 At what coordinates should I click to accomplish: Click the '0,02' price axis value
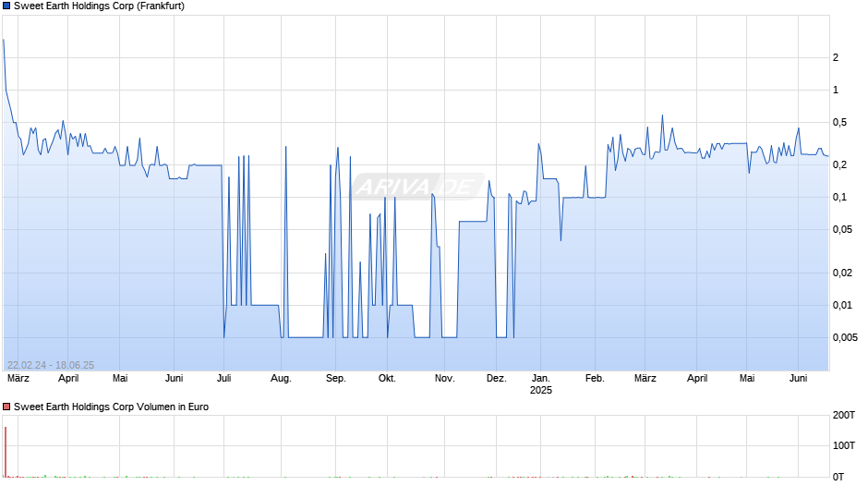(842, 273)
